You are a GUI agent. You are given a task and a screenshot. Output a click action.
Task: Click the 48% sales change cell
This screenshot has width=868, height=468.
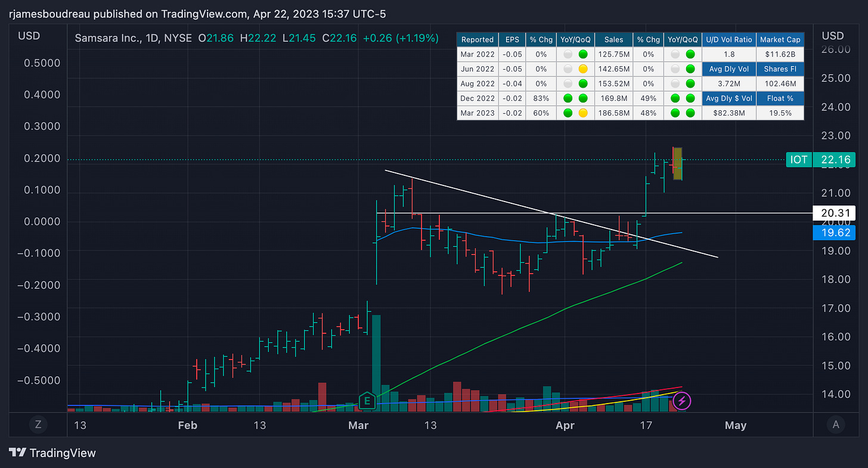(648, 113)
